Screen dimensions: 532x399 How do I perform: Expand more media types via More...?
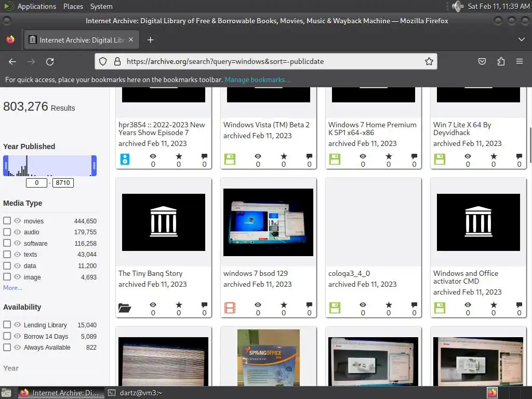click(x=12, y=288)
